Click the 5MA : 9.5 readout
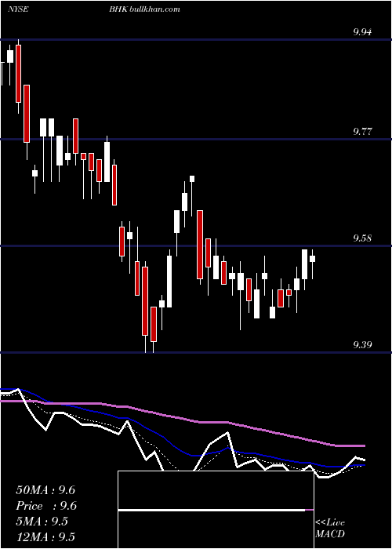The width and height of the screenshot is (392, 549). coord(42,522)
